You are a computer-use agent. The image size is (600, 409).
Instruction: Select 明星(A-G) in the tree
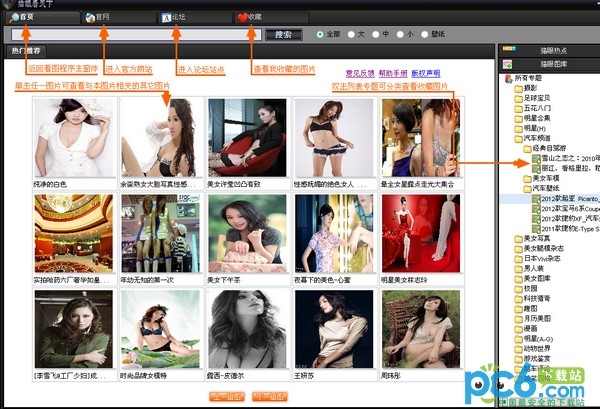(x=538, y=339)
